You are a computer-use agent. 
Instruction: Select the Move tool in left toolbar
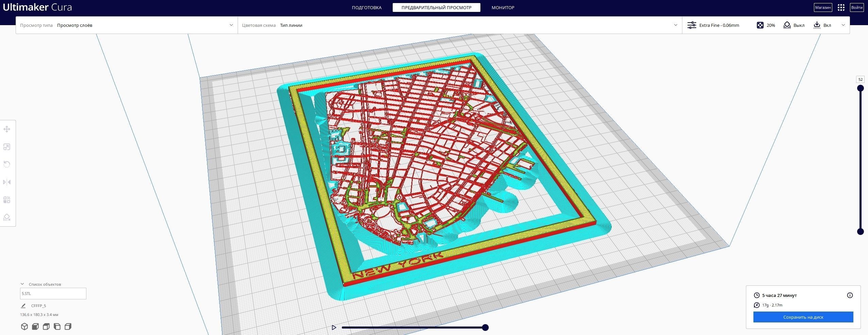(x=7, y=129)
